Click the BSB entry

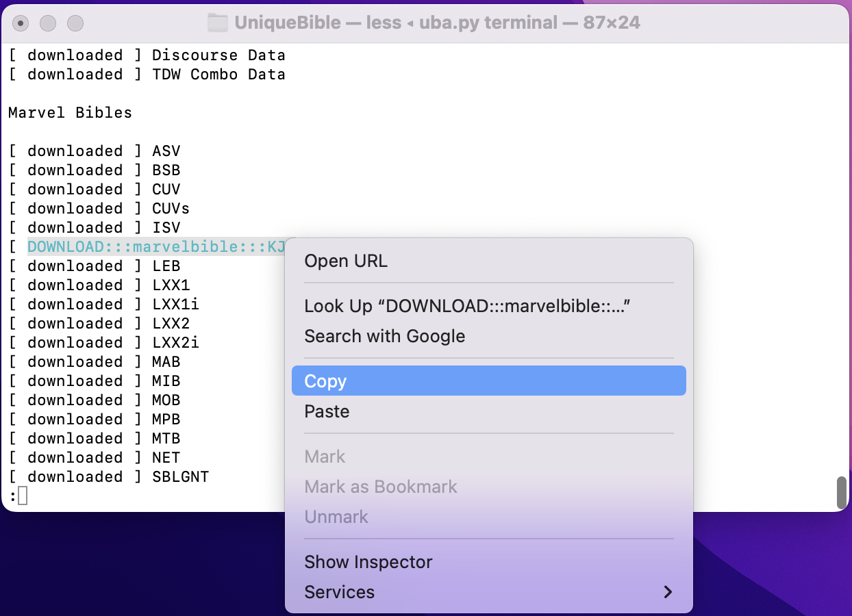[x=95, y=170]
